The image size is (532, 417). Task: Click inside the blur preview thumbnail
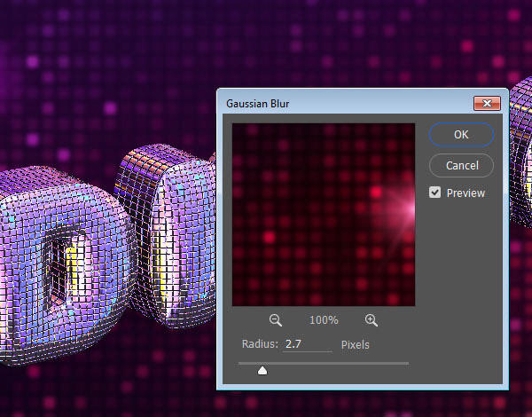324,215
